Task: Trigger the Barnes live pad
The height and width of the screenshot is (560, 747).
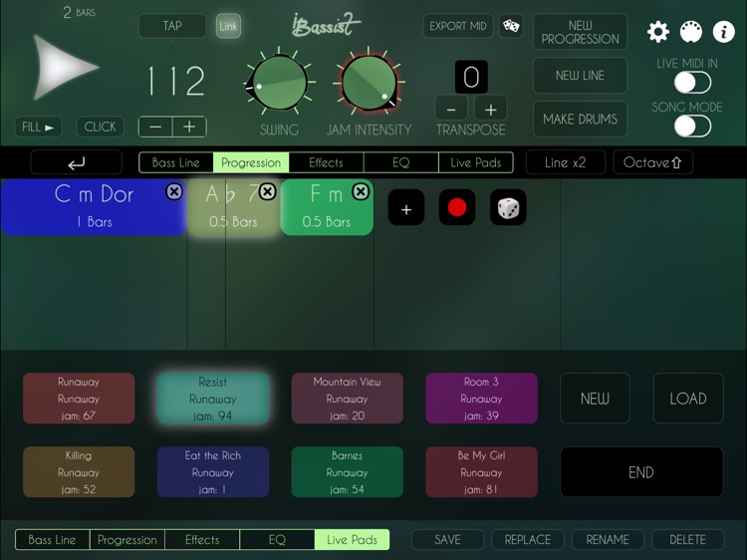Action: (348, 472)
